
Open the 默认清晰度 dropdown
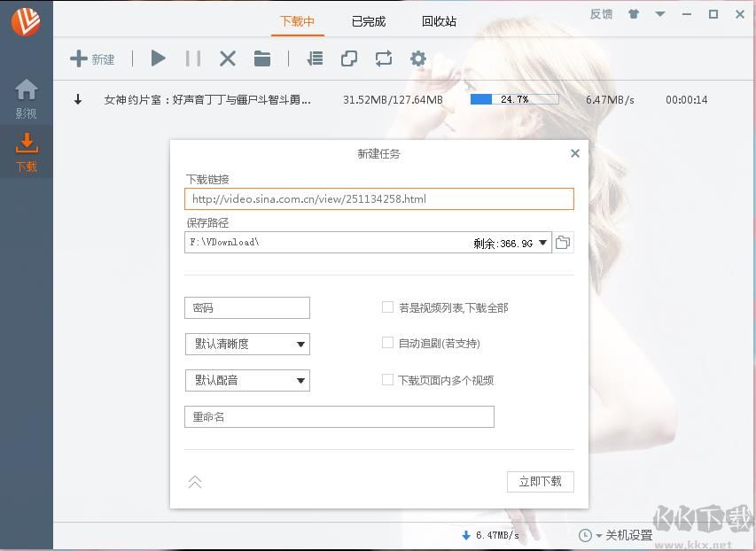click(247, 344)
